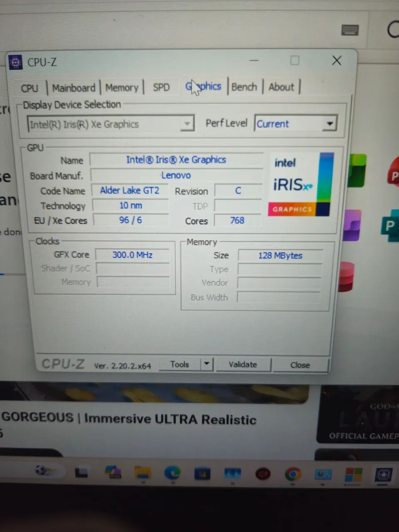Screen dimensions: 399x532
Task: Click the Revision value 'C'
Action: 238,190
